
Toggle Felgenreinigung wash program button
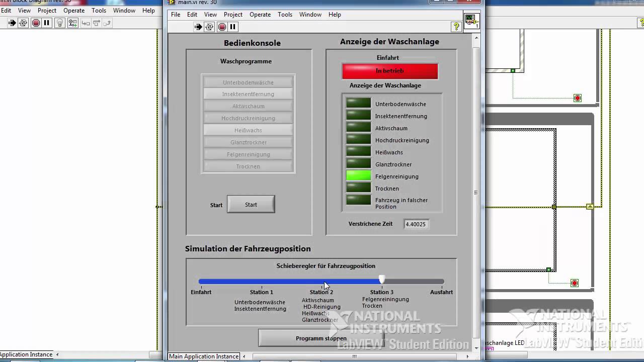pos(248,154)
